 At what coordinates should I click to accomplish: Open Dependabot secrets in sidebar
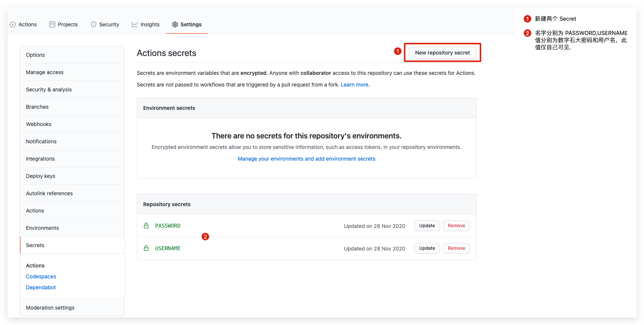click(x=41, y=287)
